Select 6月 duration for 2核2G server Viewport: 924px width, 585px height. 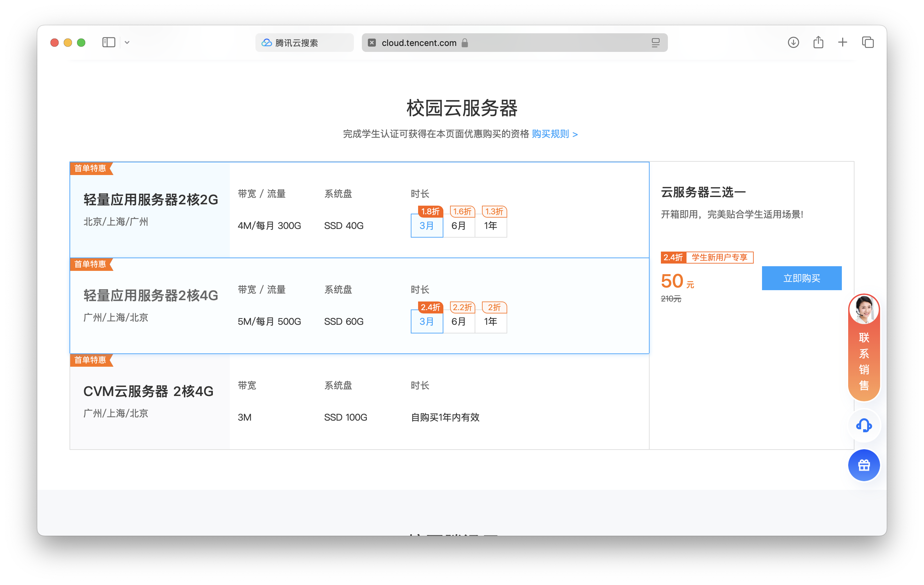coord(459,226)
